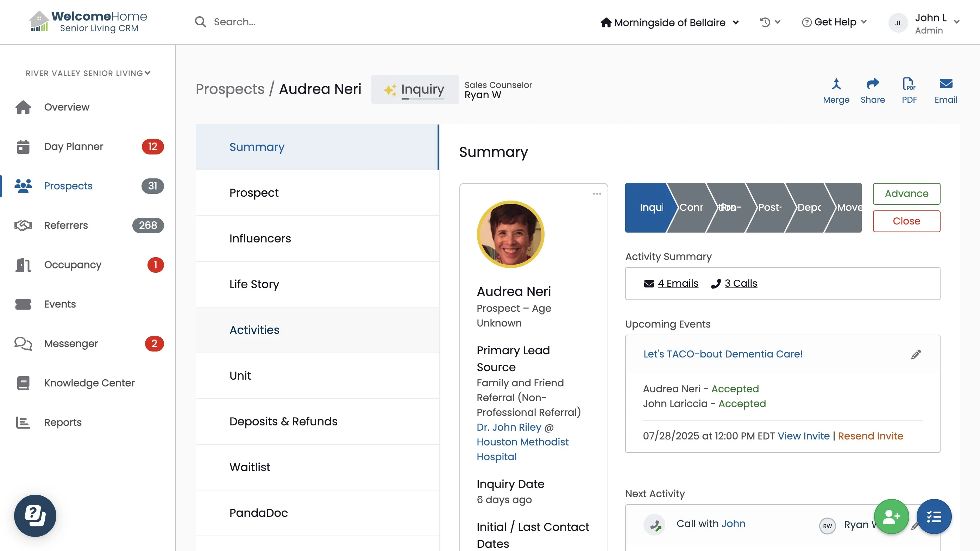980x551 pixels.
Task: Open the blue task checklist floating button
Action: coord(934,517)
